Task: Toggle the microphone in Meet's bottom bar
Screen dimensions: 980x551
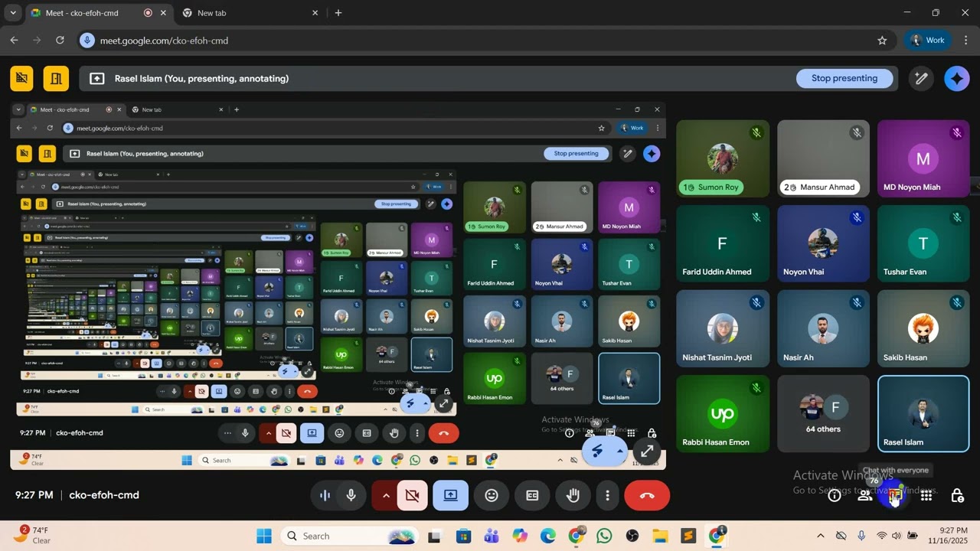Action: 351,495
